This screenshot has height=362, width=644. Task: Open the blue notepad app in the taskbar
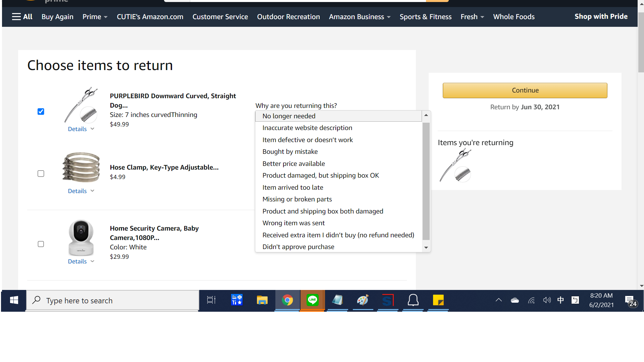(337, 300)
